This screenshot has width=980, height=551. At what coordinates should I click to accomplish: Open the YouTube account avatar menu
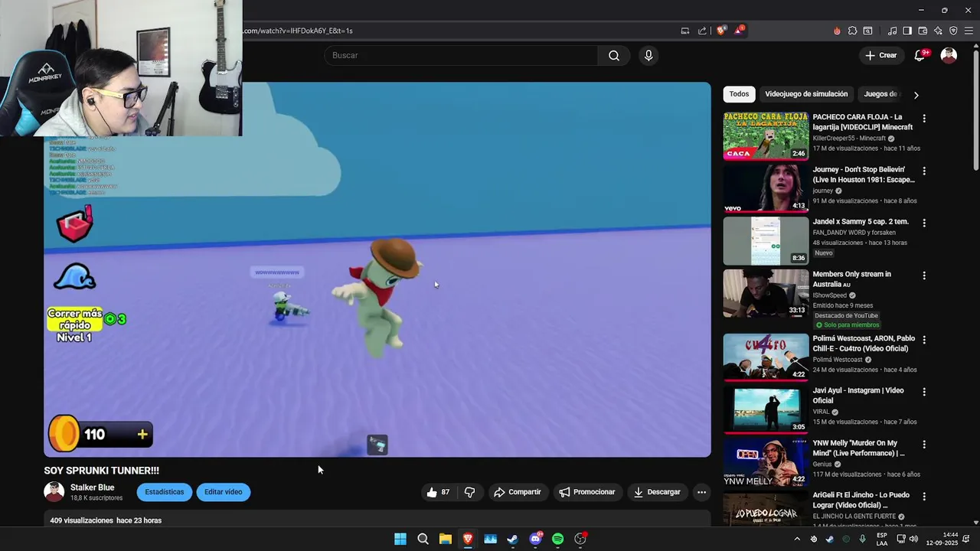[949, 55]
